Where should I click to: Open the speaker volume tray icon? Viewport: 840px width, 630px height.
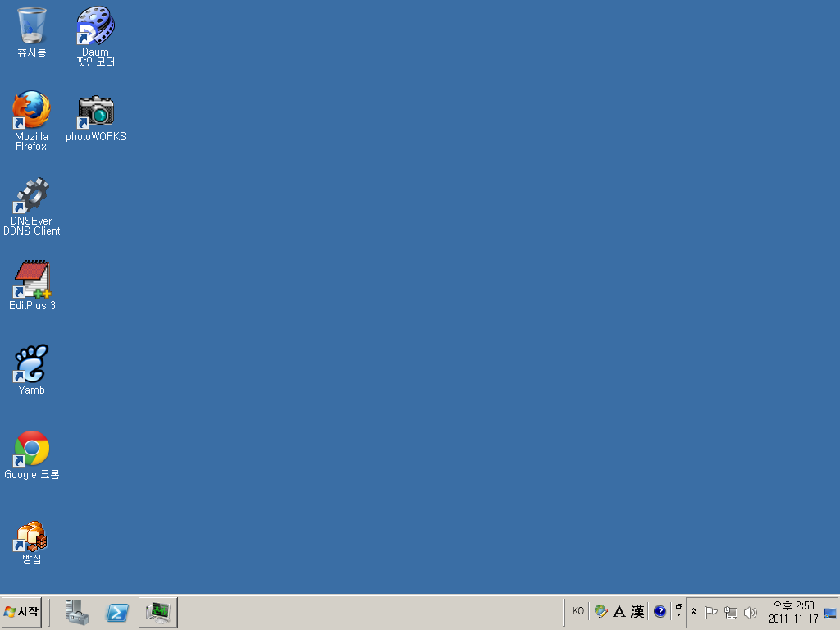pos(751,612)
